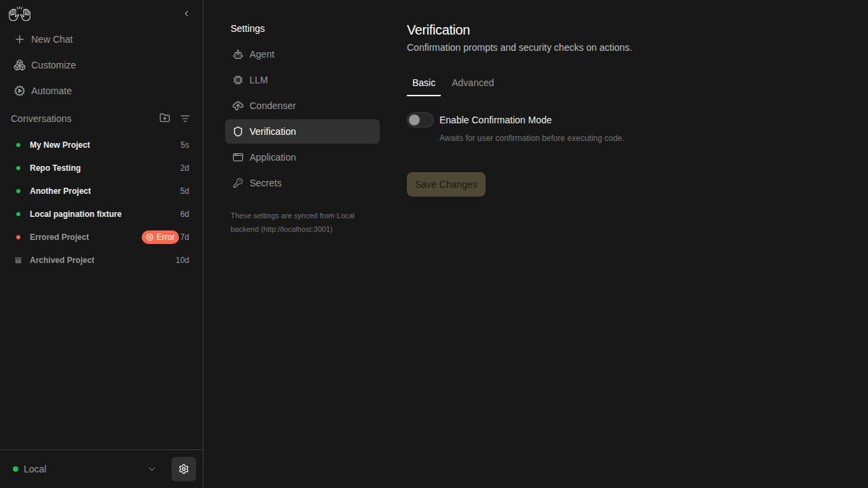Collapse the sidebar with the chevron
This screenshot has height=488, width=868.
[x=186, y=14]
